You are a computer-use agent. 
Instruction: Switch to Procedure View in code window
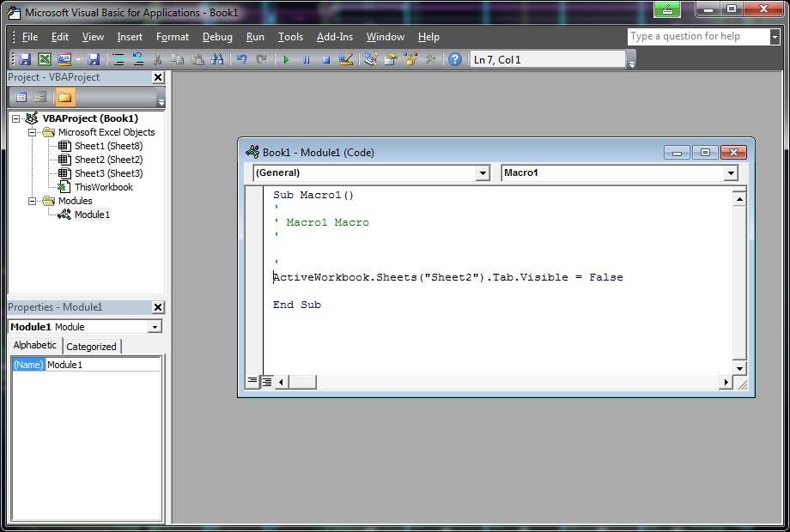[x=252, y=381]
